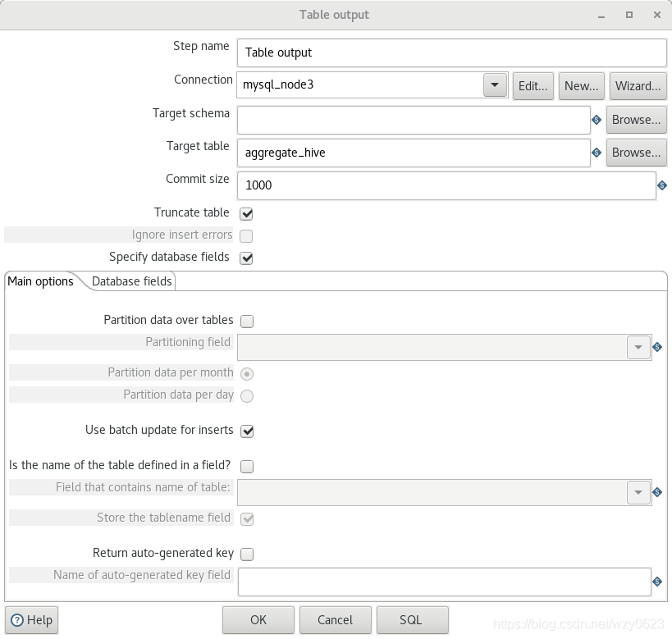The image size is (672, 639).
Task: Uncheck the Truncate table checkbox
Action: pos(246,213)
